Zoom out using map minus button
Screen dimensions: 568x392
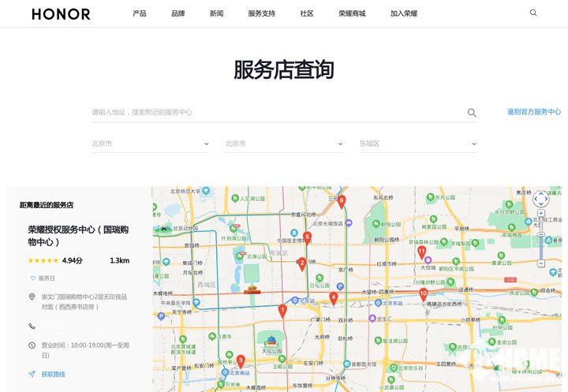click(540, 263)
